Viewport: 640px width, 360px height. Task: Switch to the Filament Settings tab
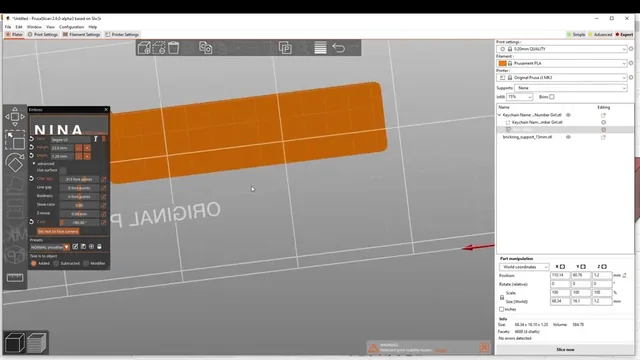pos(81,35)
